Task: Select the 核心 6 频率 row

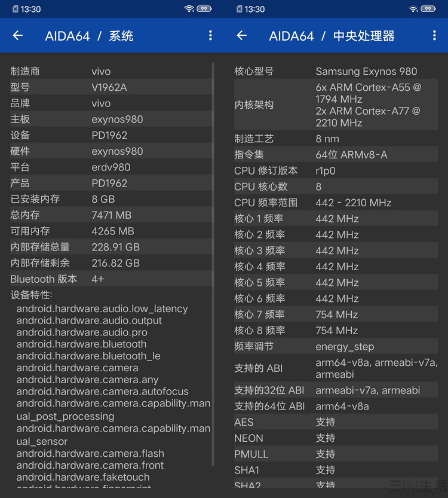Action: pyautogui.click(x=336, y=298)
